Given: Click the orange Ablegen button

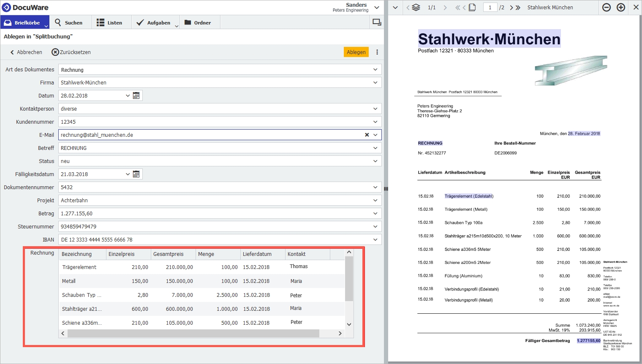Looking at the screenshot, I should pyautogui.click(x=356, y=52).
